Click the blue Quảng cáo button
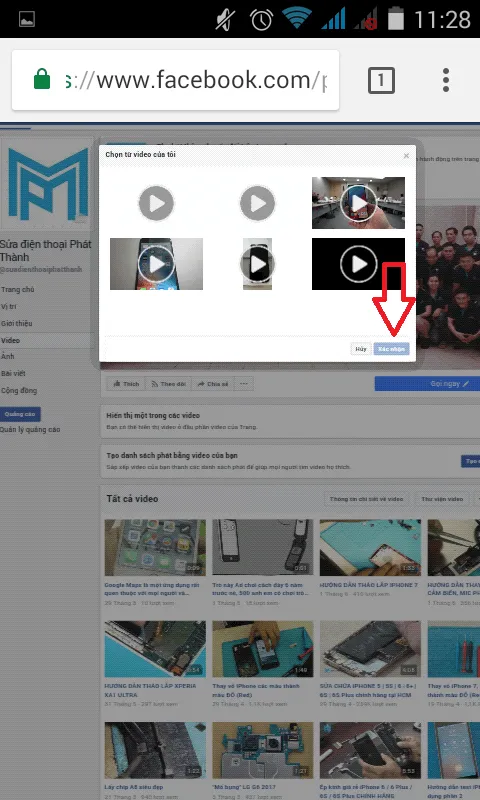This screenshot has height=800, width=480. pyautogui.click(x=20, y=414)
